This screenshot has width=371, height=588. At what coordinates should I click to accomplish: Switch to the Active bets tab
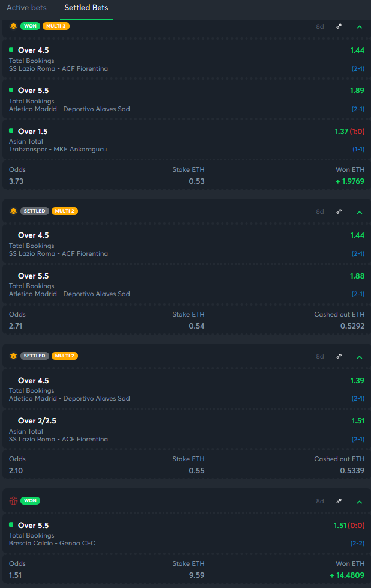(26, 8)
